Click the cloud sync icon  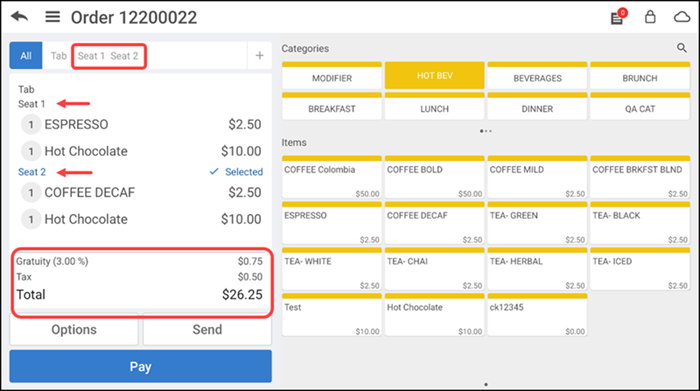(x=682, y=17)
